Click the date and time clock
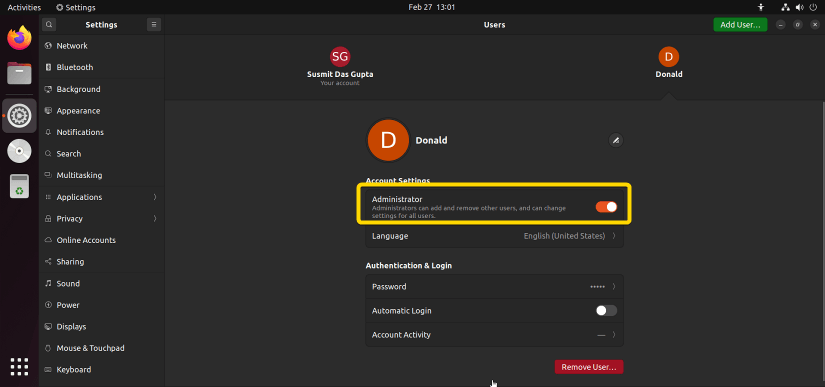 pyautogui.click(x=431, y=7)
